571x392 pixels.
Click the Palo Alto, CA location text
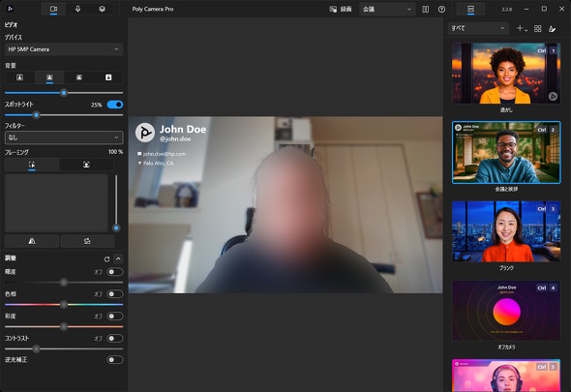pyautogui.click(x=158, y=164)
